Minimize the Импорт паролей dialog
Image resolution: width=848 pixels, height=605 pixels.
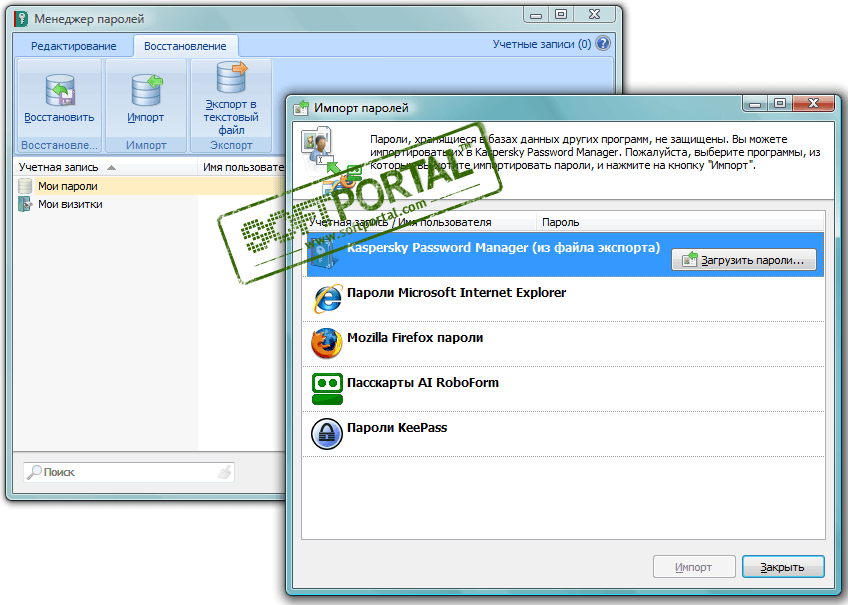coord(756,103)
